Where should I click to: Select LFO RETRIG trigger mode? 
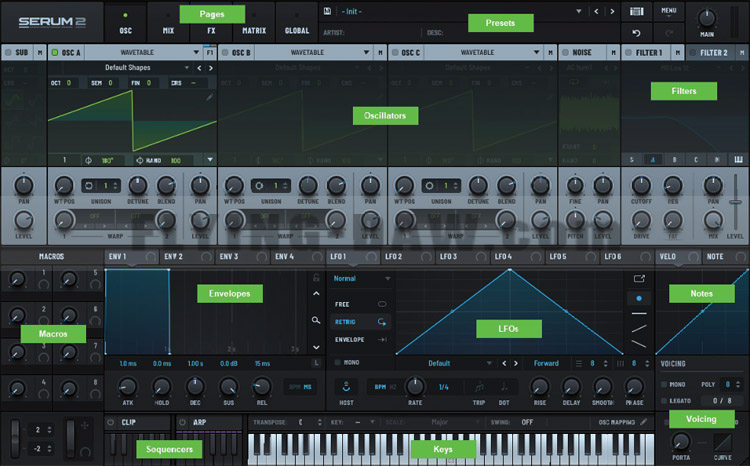tap(361, 322)
